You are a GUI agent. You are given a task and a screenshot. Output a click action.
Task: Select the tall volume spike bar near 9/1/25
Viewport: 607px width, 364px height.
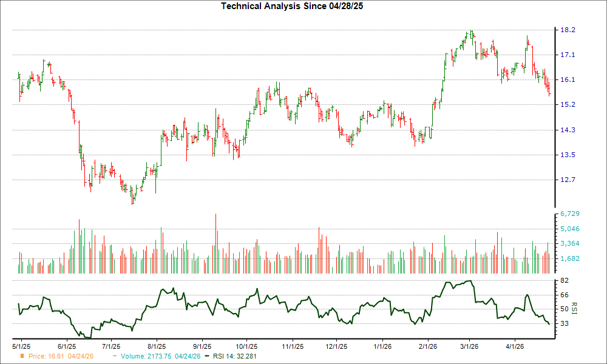click(x=217, y=243)
